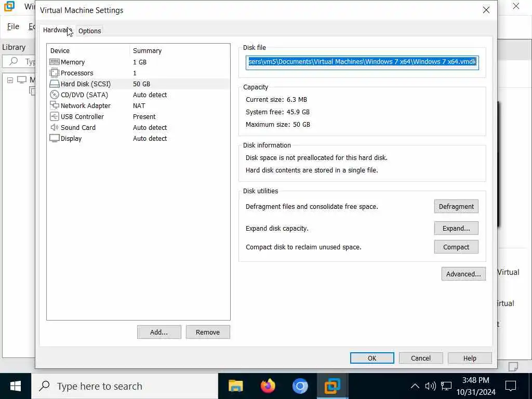532x399 pixels.
Task: Click the Sound Card speaker icon
Action: pos(54,127)
